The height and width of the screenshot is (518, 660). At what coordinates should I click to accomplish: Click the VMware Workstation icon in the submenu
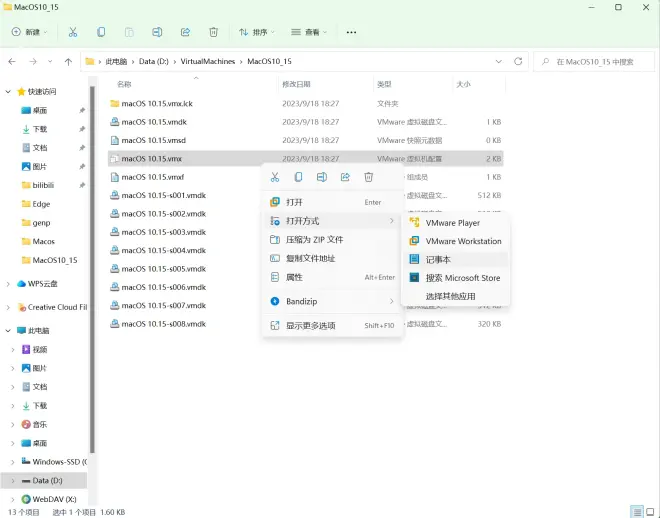click(x=414, y=241)
